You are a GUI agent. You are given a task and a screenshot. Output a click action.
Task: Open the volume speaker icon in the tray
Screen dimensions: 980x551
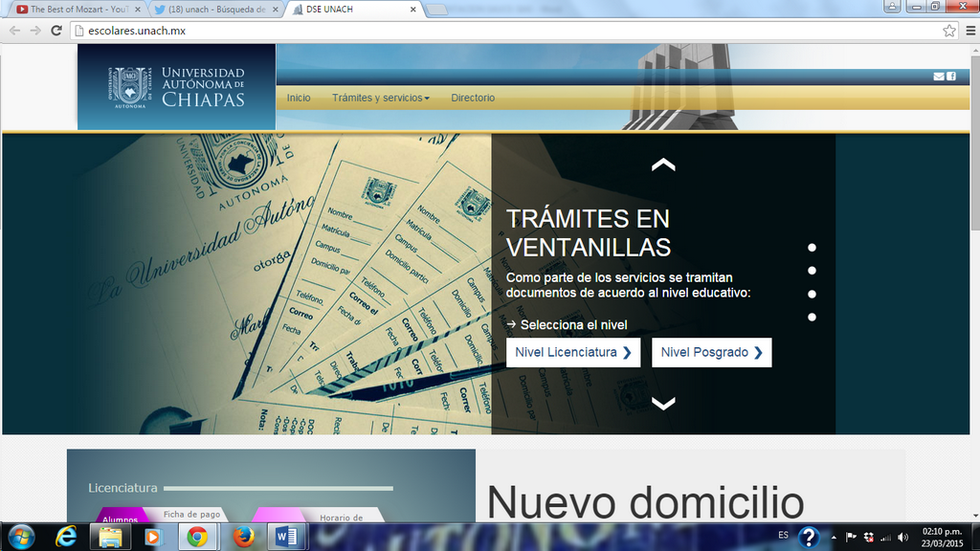(903, 538)
